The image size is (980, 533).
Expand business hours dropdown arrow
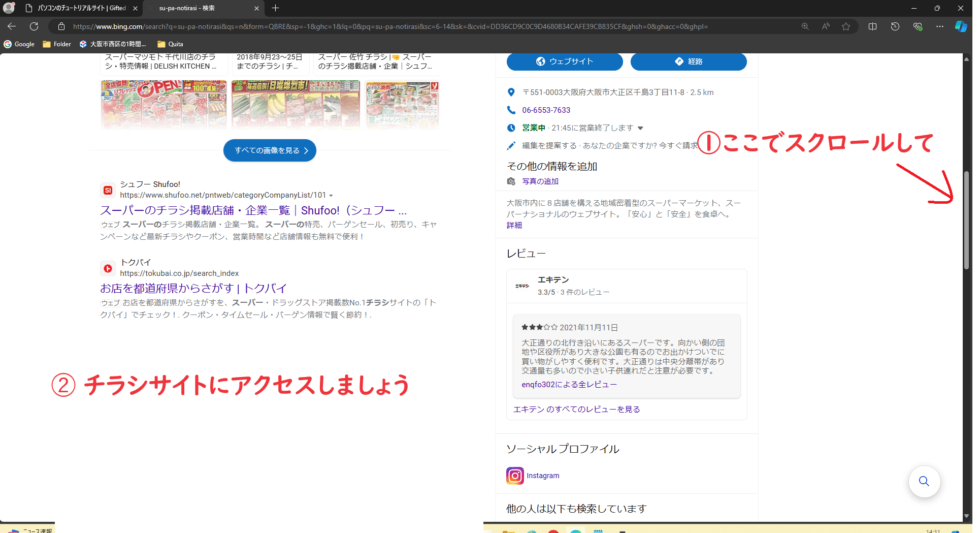click(x=640, y=128)
